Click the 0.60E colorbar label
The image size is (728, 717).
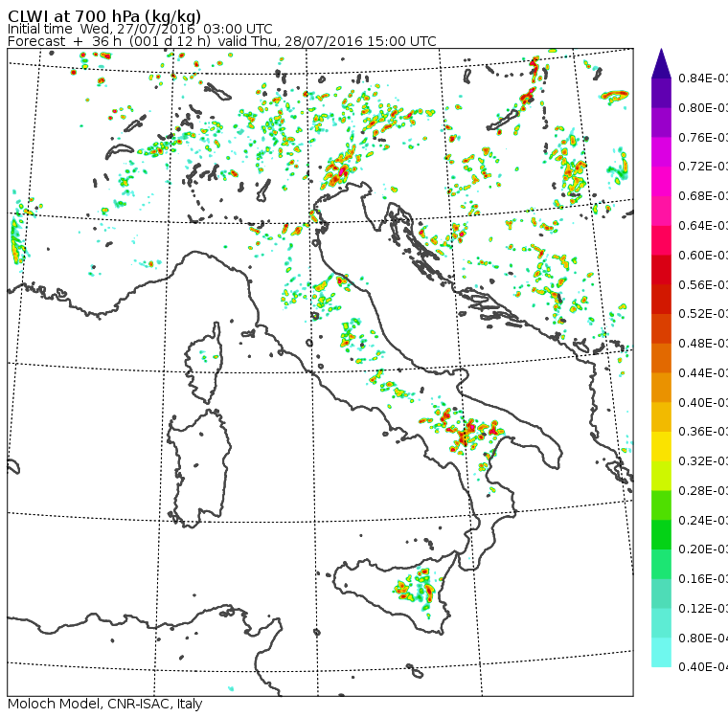pyautogui.click(x=703, y=256)
